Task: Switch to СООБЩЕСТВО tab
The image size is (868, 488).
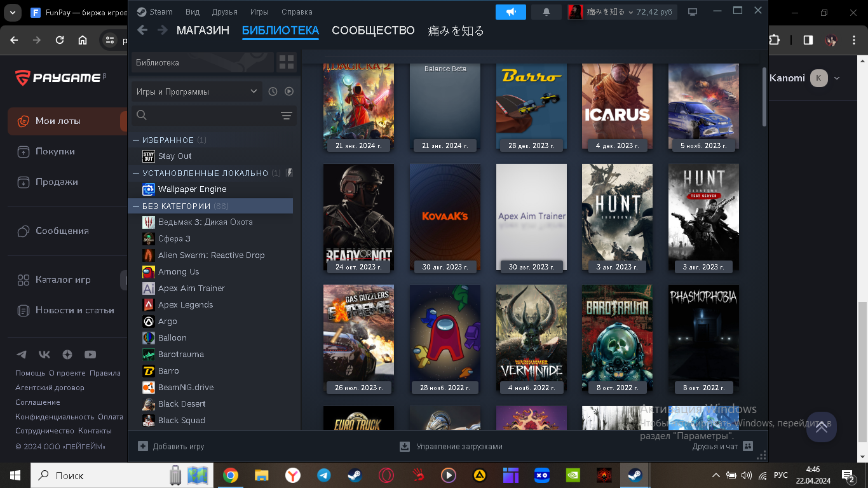Action: click(373, 30)
